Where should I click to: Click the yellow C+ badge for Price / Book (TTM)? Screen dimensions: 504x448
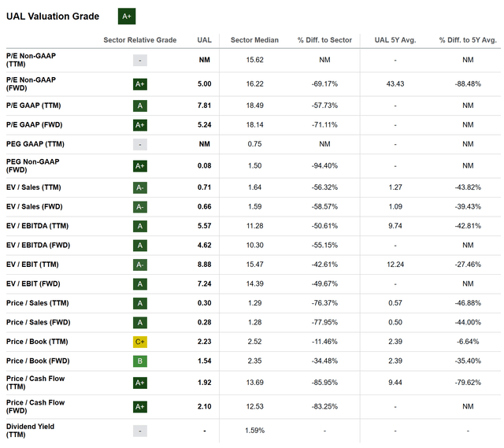point(140,342)
